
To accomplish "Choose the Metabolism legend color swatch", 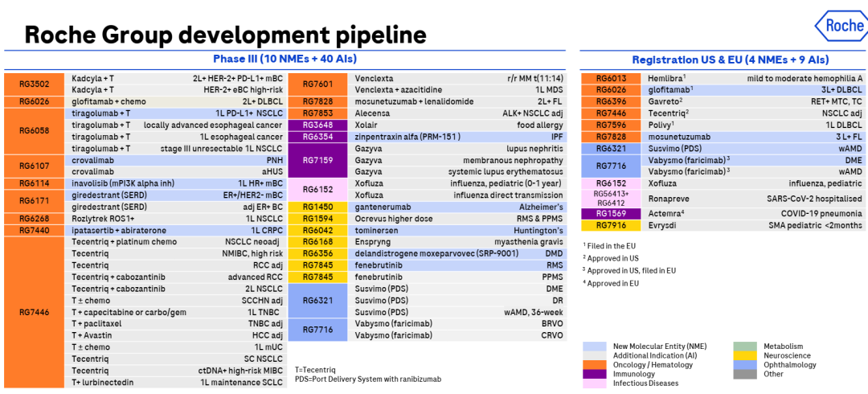I will click(x=745, y=347).
